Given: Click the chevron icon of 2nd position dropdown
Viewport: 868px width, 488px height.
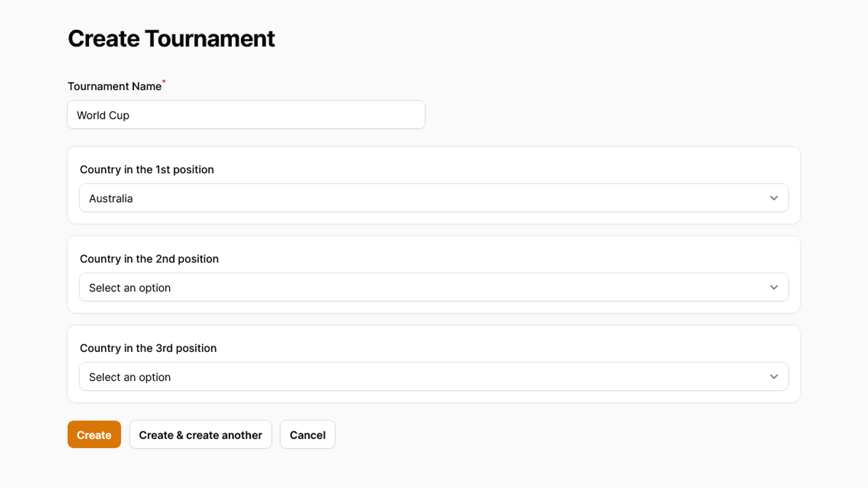Looking at the screenshot, I should [x=774, y=287].
